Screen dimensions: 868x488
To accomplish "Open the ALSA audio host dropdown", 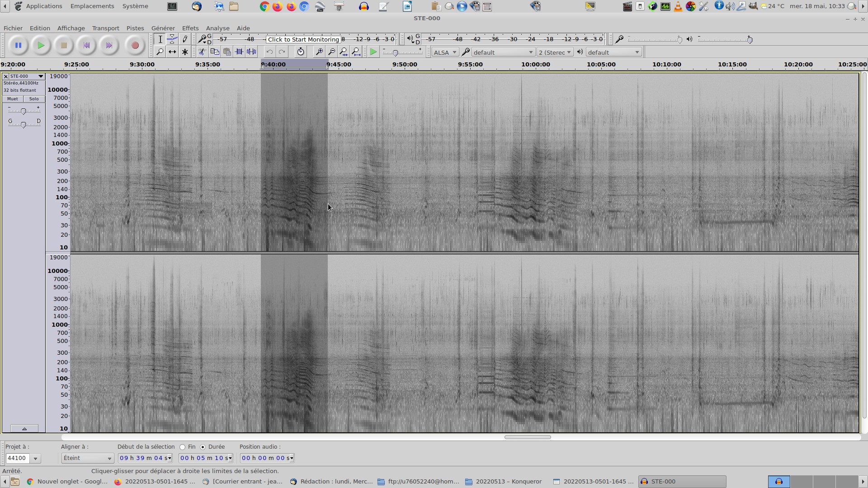I will (445, 52).
